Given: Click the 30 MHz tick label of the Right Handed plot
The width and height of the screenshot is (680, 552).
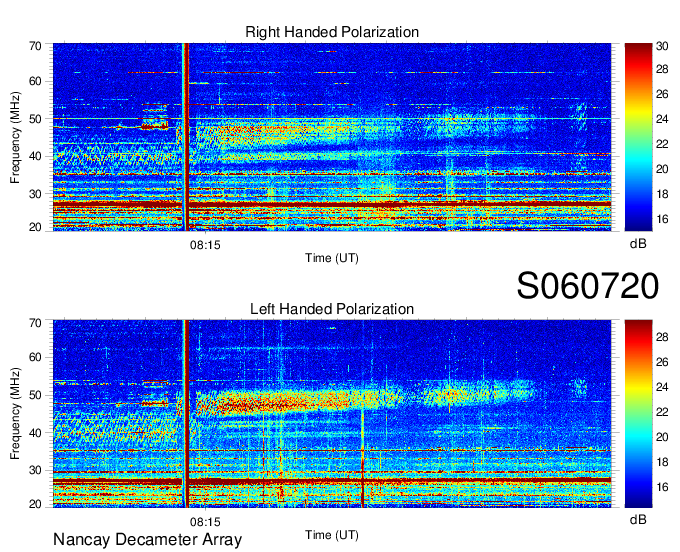Looking at the screenshot, I should (x=35, y=194).
